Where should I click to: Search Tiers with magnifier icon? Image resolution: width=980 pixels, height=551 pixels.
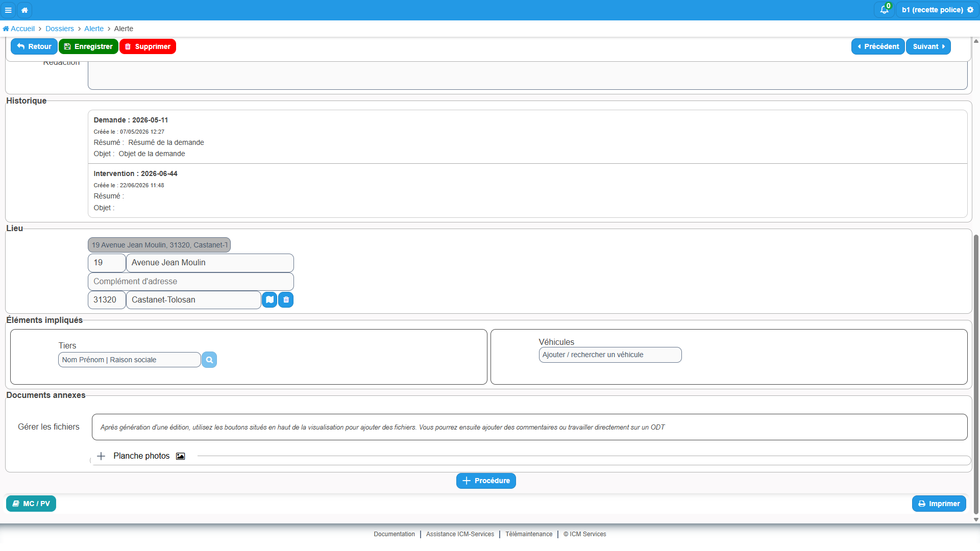tap(209, 360)
